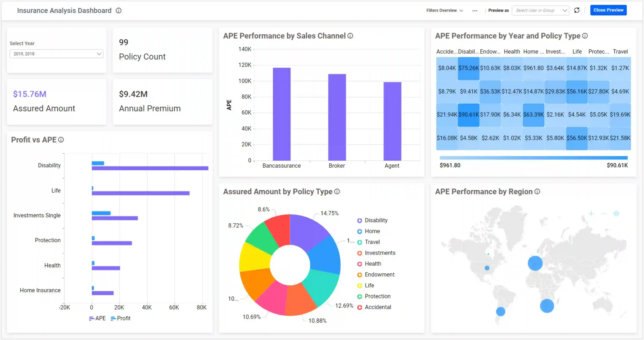Toggle Travel in the donut chart legend
Viewport: 644px width, 340px height.
368,242
